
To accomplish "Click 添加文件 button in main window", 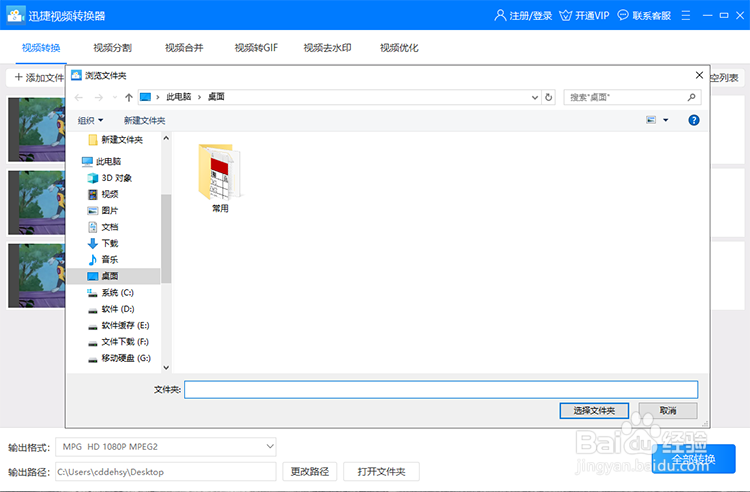I will (38, 77).
